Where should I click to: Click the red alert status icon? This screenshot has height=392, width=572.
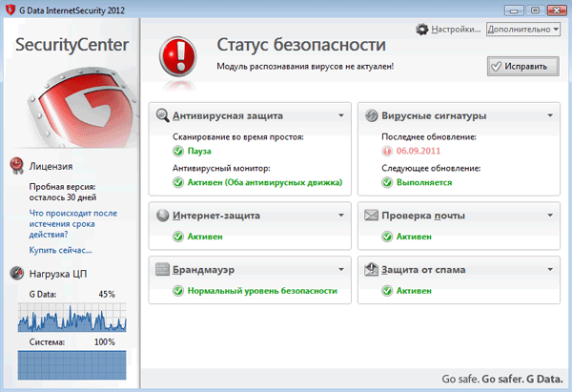point(177,56)
